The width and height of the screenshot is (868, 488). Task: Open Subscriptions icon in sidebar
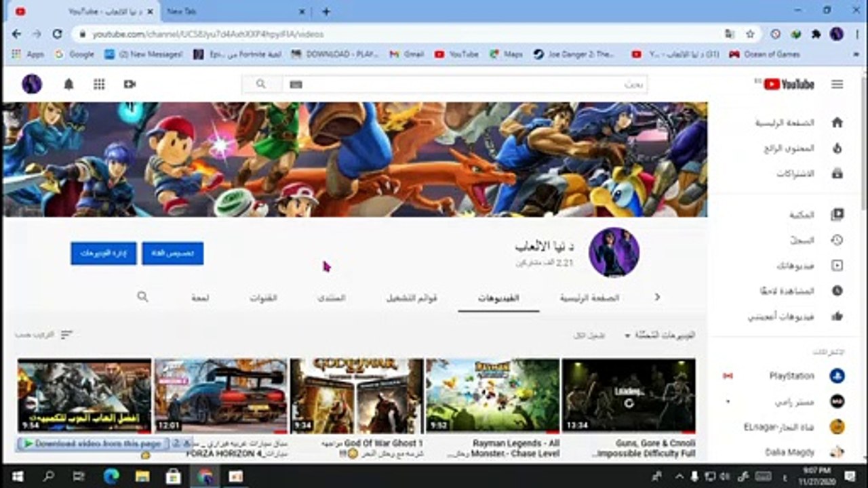[x=837, y=174]
